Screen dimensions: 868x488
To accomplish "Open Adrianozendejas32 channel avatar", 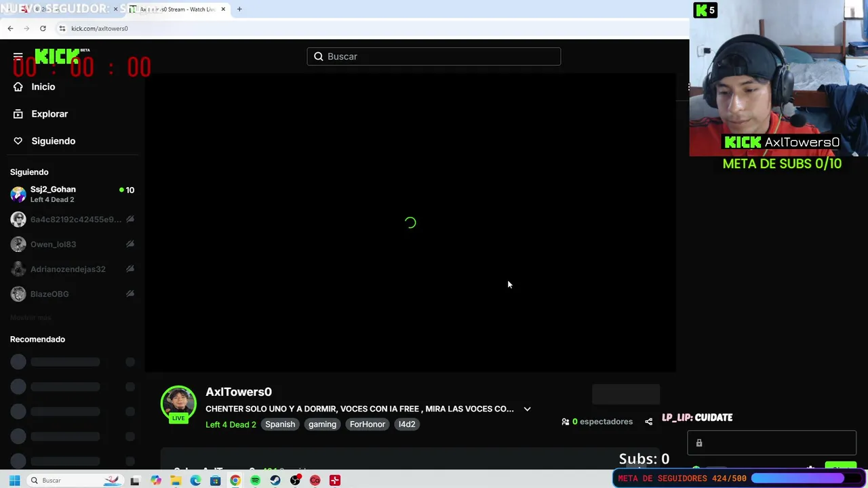I will (x=18, y=269).
